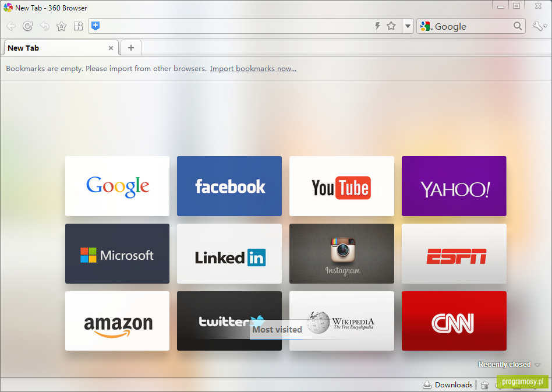Screen dimensions: 552x392
Task: Focus the Google search box
Action: tap(472, 26)
